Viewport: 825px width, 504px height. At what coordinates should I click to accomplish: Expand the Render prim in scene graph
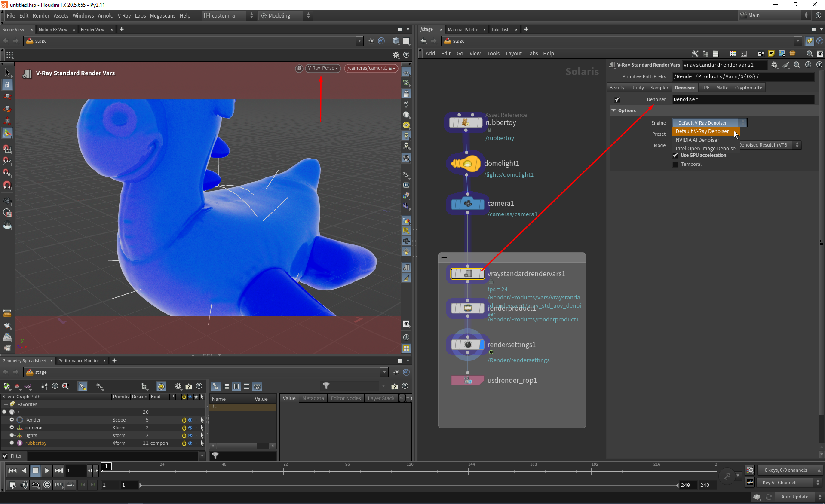click(12, 420)
